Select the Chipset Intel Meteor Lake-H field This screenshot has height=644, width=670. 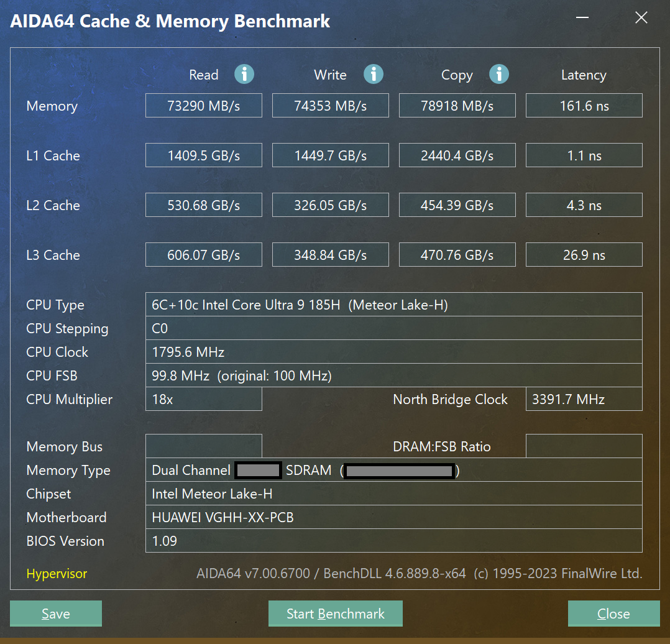393,494
